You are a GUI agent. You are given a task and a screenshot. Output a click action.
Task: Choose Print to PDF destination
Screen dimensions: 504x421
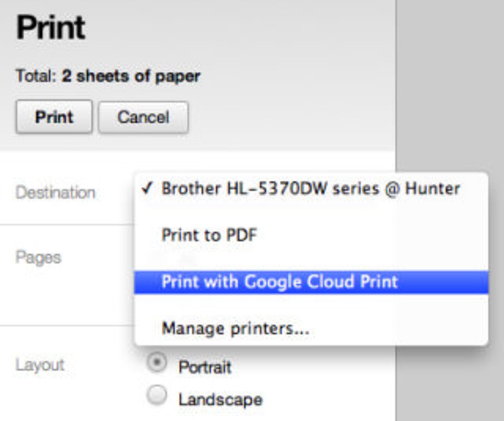(209, 235)
